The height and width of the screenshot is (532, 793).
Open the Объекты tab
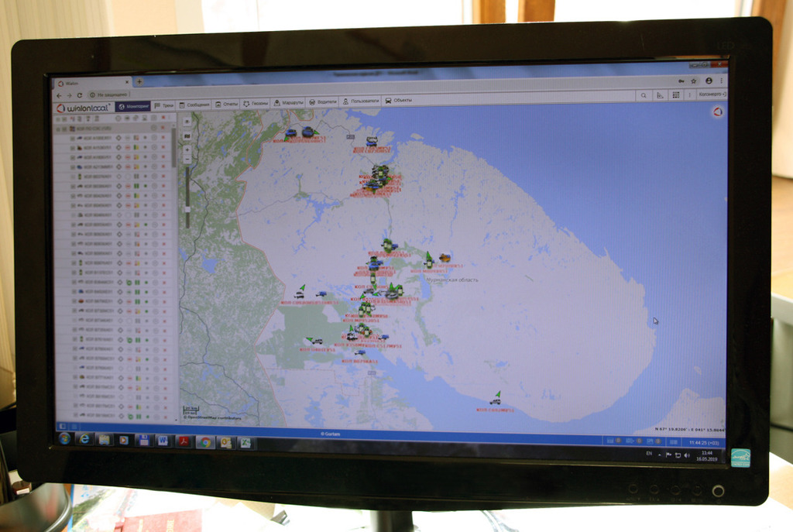(399, 100)
